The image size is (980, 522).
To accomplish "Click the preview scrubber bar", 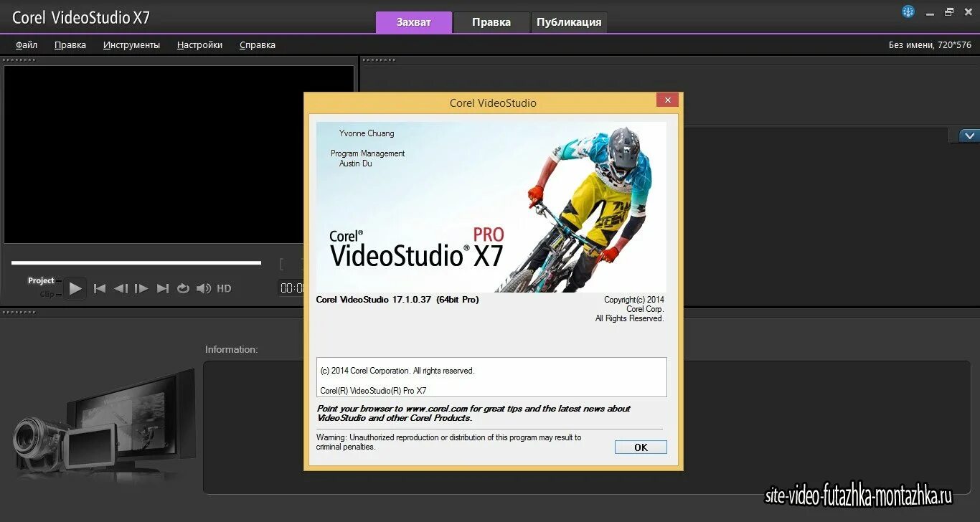I will [136, 263].
